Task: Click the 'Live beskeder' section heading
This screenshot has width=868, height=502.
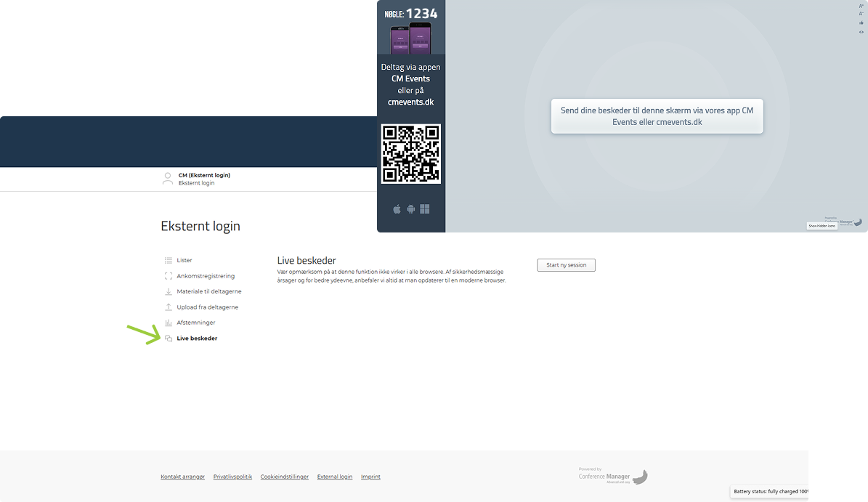Action: pyautogui.click(x=306, y=260)
